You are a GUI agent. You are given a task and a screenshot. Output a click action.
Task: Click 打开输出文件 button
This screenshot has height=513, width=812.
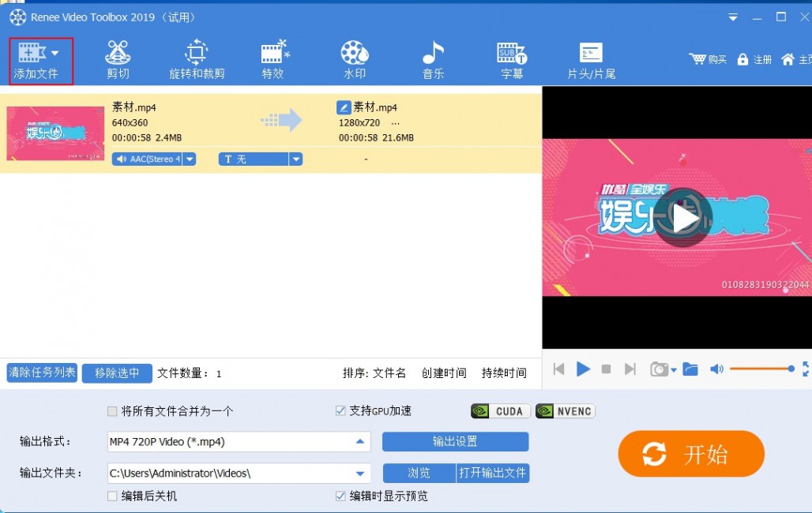[492, 473]
